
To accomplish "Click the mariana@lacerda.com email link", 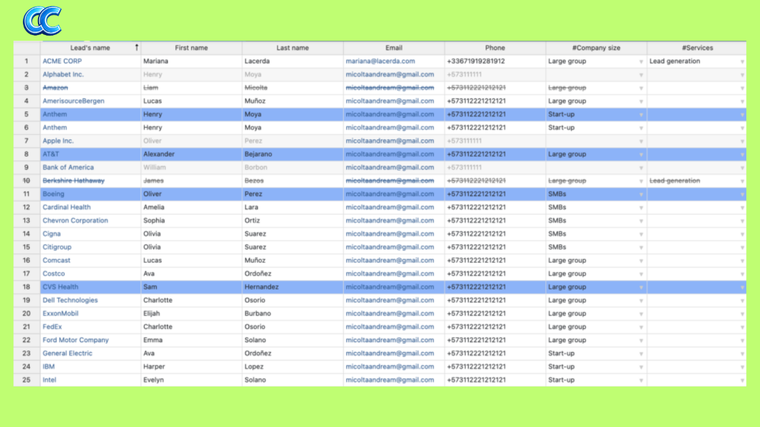I will tap(380, 61).
